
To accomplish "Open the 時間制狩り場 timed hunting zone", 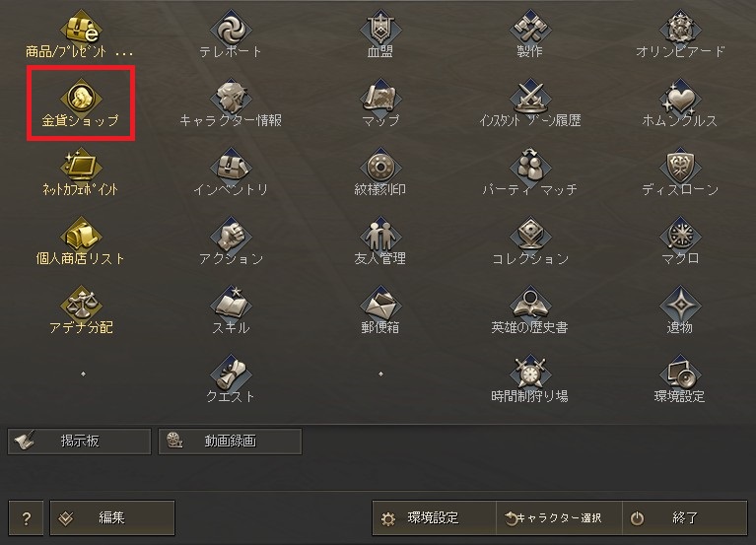I will (530, 379).
